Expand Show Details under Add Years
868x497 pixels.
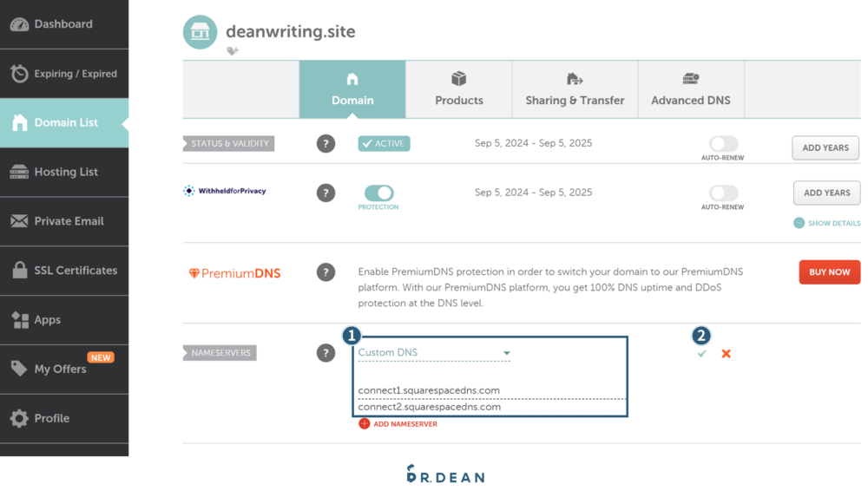pos(827,223)
